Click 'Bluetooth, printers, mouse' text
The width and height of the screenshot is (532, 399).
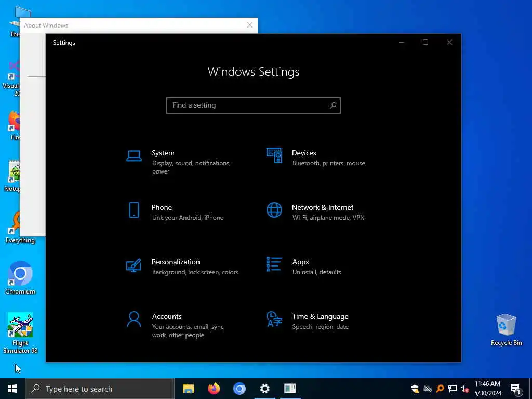click(x=328, y=163)
